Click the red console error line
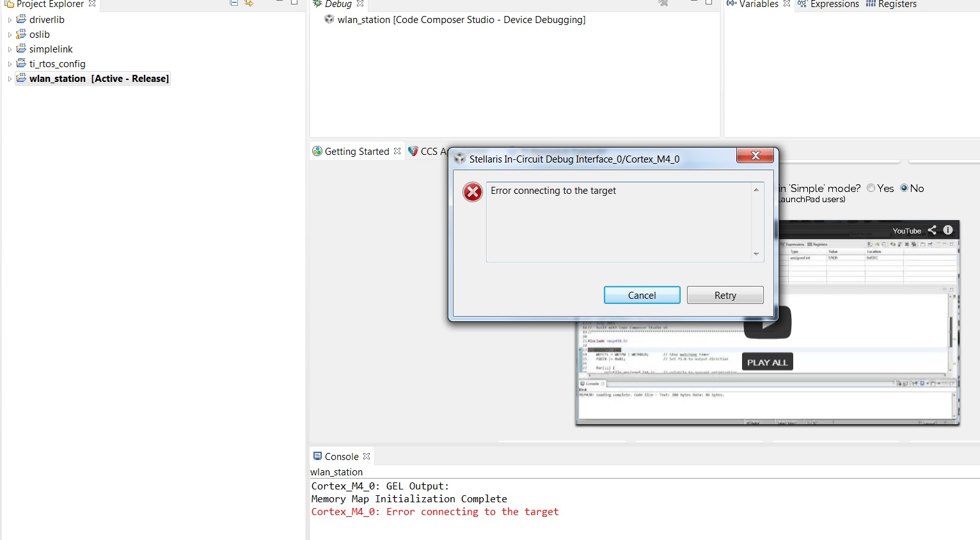The height and width of the screenshot is (540, 980). tap(435, 512)
